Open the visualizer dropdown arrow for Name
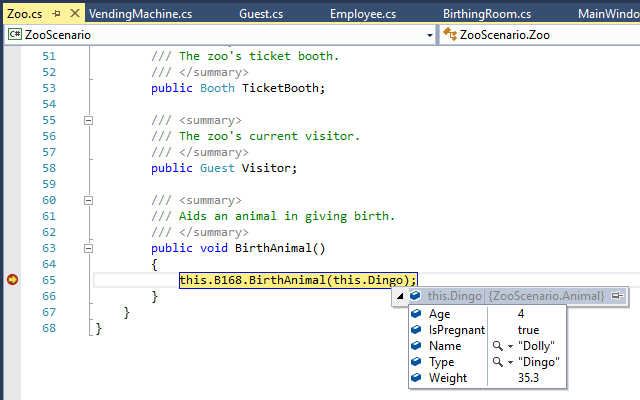Screen dimensions: 640x400 click(509, 346)
